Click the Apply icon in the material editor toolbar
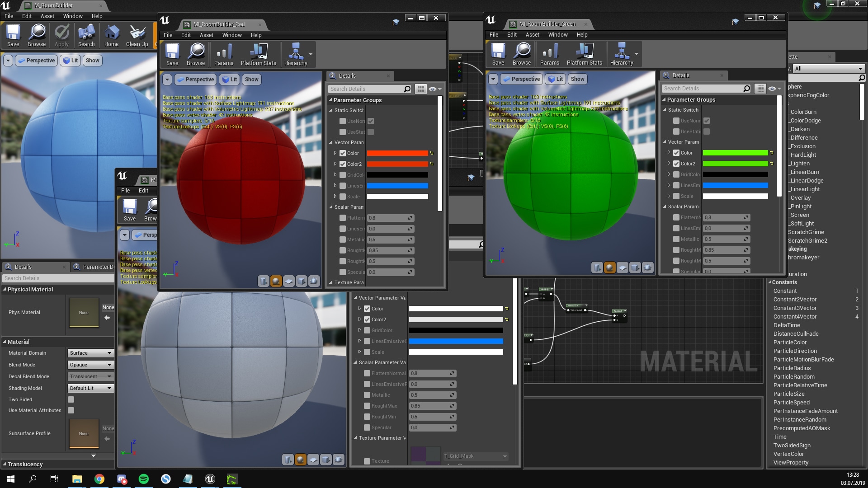 click(61, 35)
